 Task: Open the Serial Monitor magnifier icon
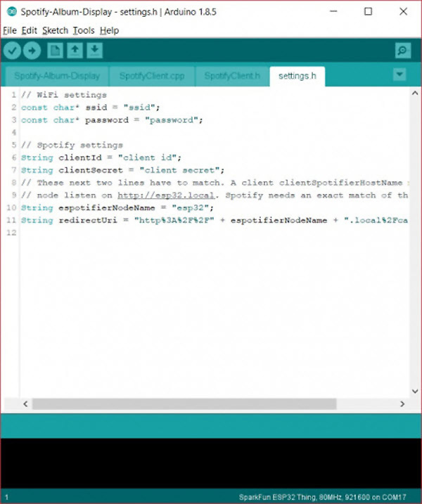click(403, 51)
